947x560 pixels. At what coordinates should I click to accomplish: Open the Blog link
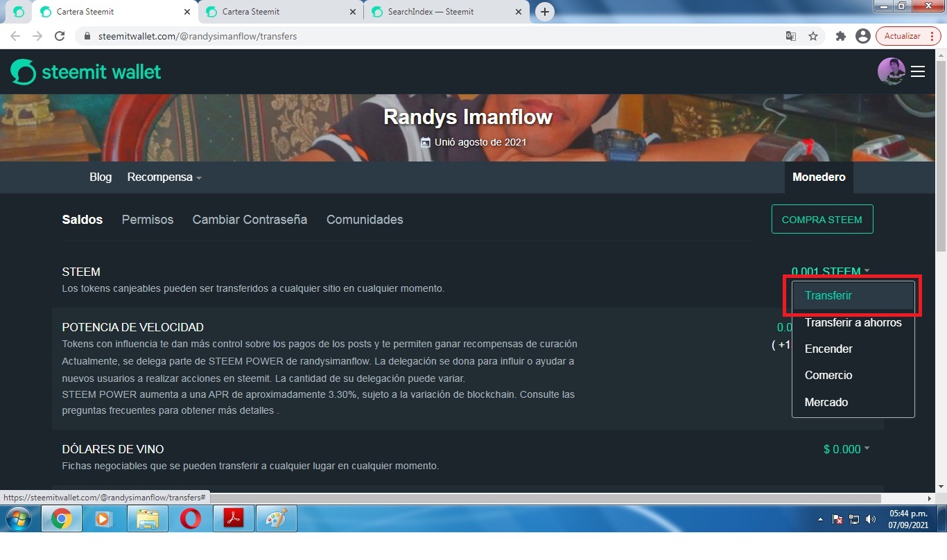[101, 177]
